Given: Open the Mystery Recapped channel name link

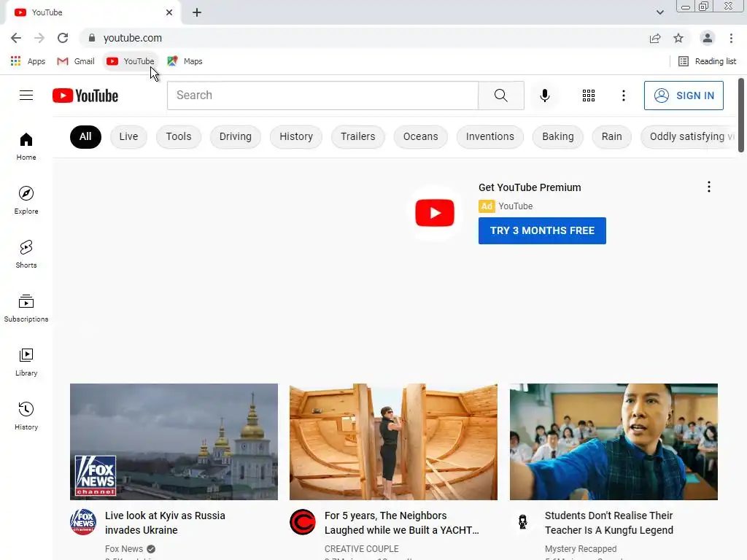Looking at the screenshot, I should click(x=581, y=549).
